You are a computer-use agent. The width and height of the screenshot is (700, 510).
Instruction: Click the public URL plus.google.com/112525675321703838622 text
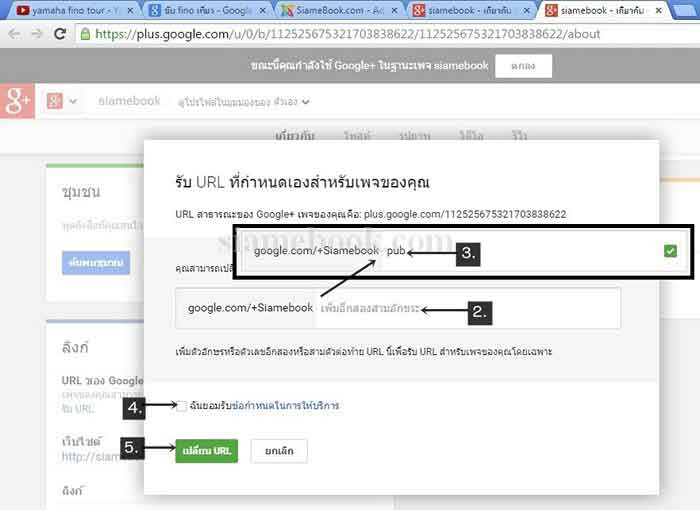coord(465,214)
